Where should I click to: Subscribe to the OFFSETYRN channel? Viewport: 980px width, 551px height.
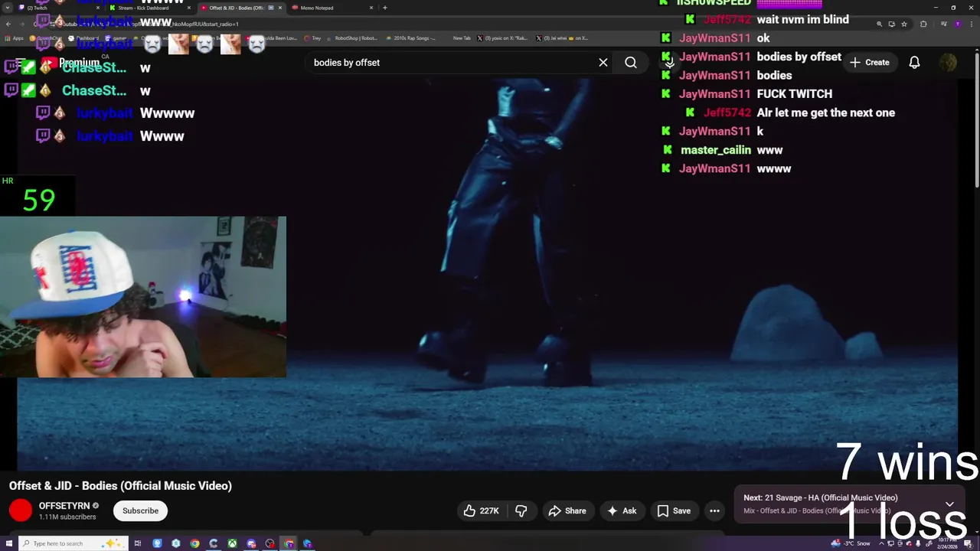(x=140, y=511)
